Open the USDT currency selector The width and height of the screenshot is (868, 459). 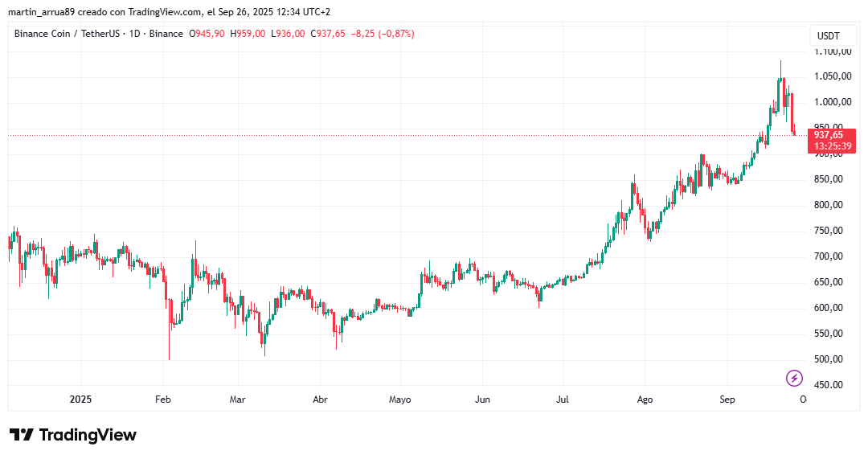point(828,35)
